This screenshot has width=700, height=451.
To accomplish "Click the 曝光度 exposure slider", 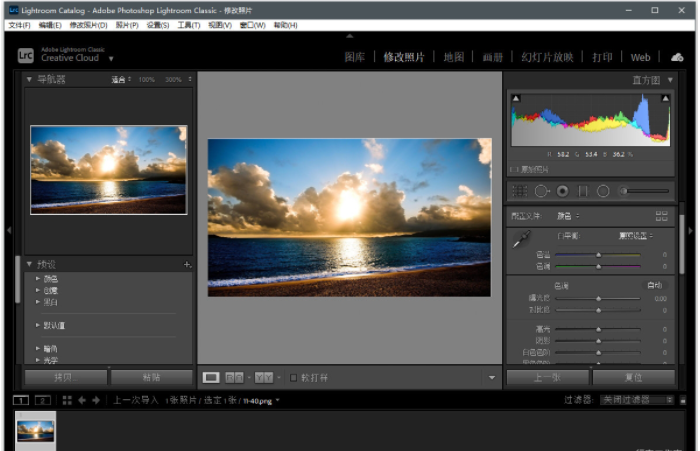I will pyautogui.click(x=598, y=298).
